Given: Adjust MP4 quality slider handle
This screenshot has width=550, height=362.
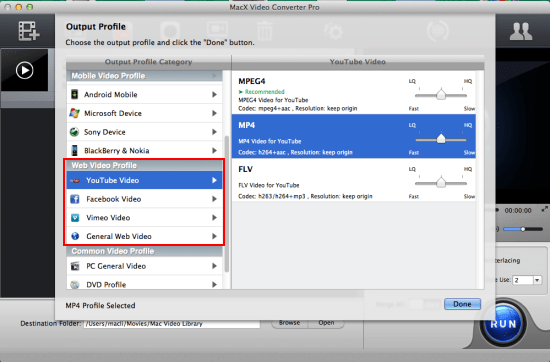Looking at the screenshot, I should coord(441,139).
